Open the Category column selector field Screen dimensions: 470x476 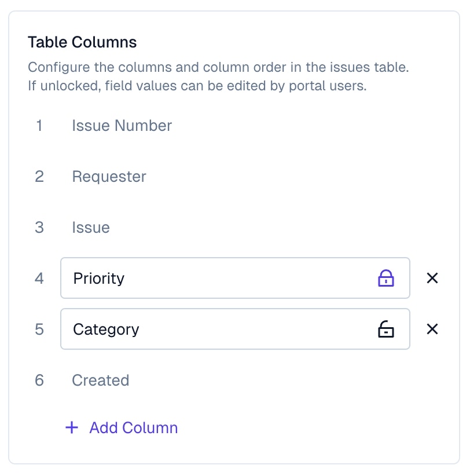pos(220,329)
